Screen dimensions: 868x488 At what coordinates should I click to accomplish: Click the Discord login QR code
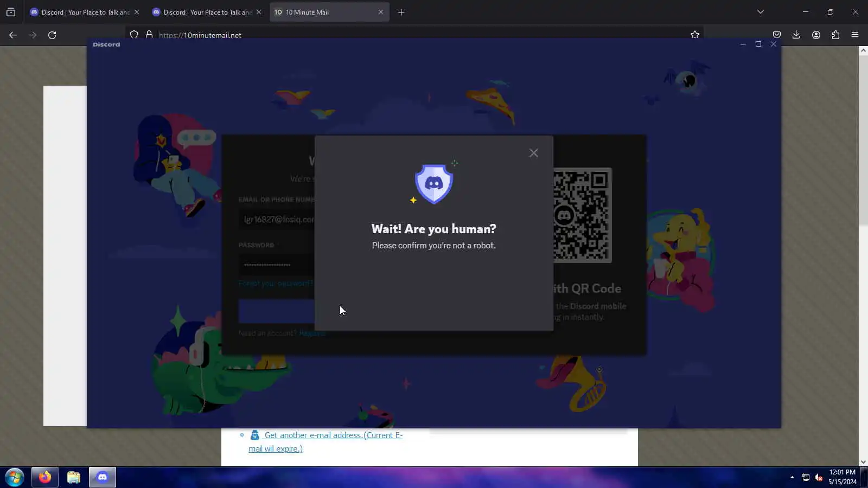click(x=582, y=215)
